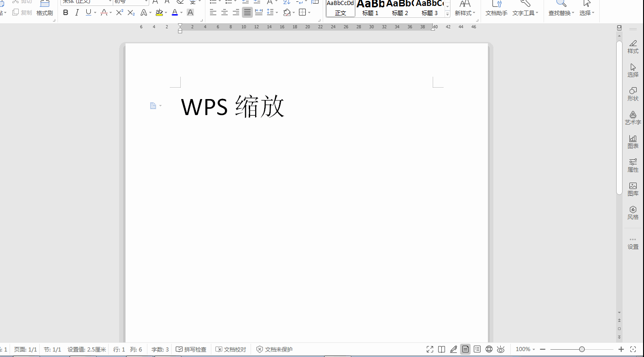The image size is (644, 357).
Task: Click 文档未保护 protection status
Action: click(274, 349)
